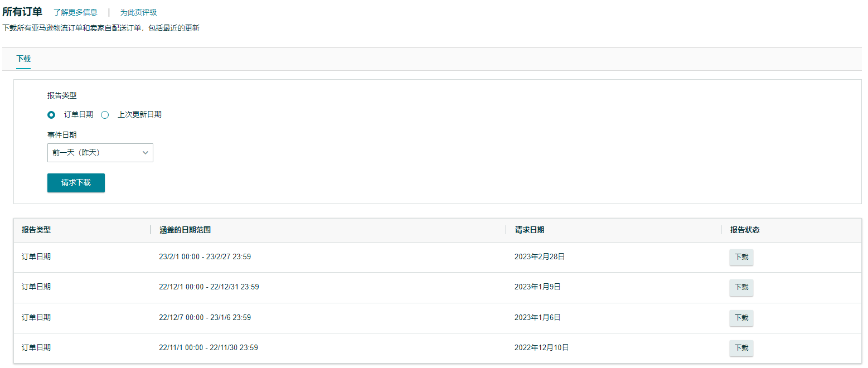Click the 报告状态 column header
This screenshot has width=868, height=368.
click(x=745, y=230)
